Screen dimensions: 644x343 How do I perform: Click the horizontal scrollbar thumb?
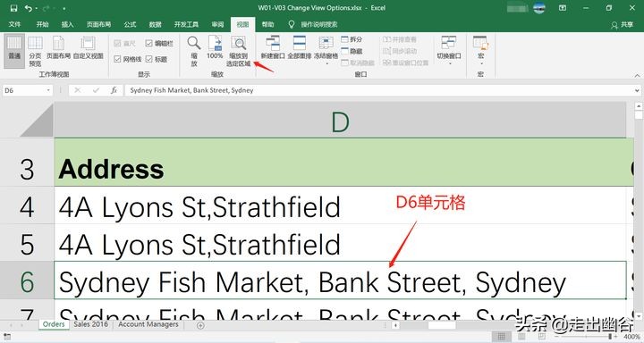click(x=442, y=325)
